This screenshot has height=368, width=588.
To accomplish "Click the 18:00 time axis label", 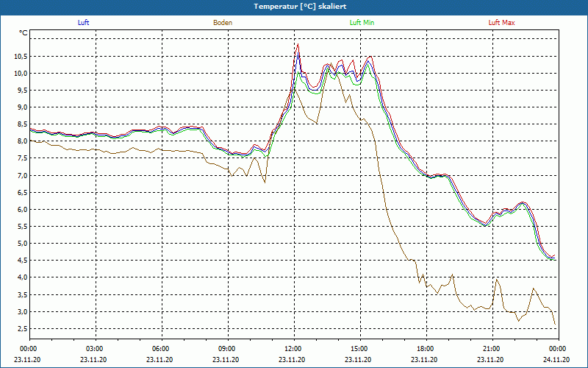I will (426, 349).
